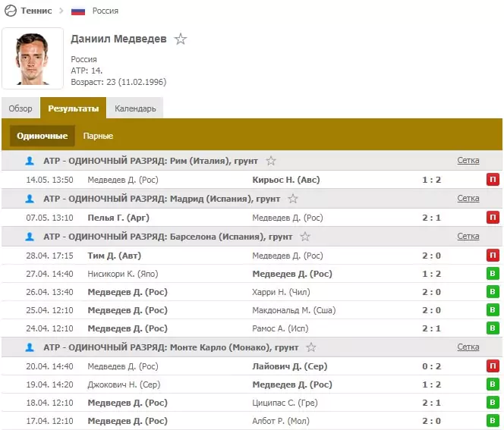Screen dimensions: 504x430
Task: Open the Россия breadcrumb link
Action: click(106, 11)
